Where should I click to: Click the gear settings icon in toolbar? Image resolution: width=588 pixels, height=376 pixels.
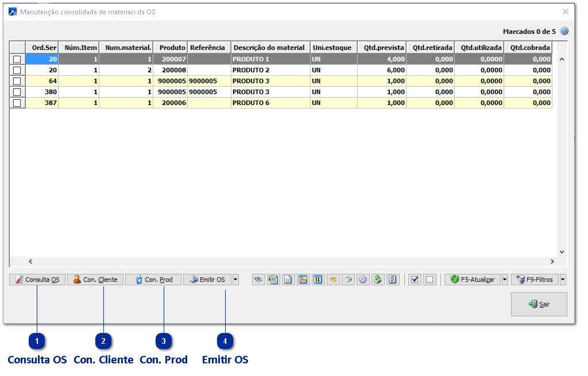pyautogui.click(x=363, y=280)
